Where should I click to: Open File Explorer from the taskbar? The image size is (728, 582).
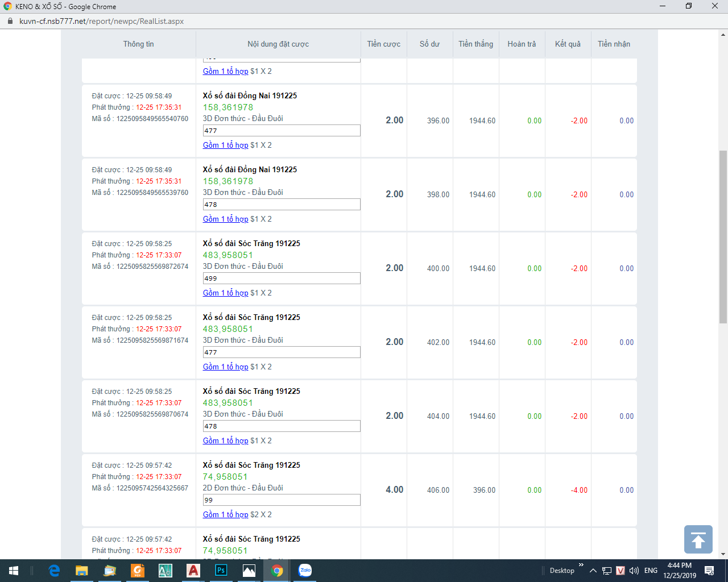click(82, 571)
